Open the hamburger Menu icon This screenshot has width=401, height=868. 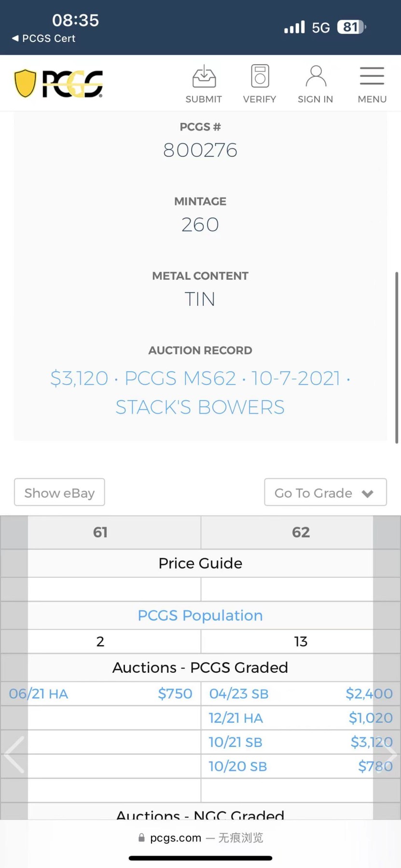pyautogui.click(x=372, y=77)
